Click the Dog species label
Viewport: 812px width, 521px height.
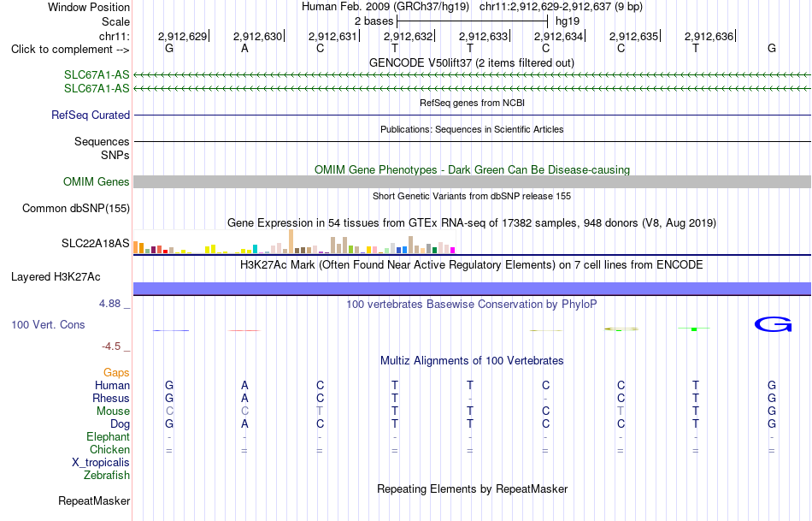120,424
